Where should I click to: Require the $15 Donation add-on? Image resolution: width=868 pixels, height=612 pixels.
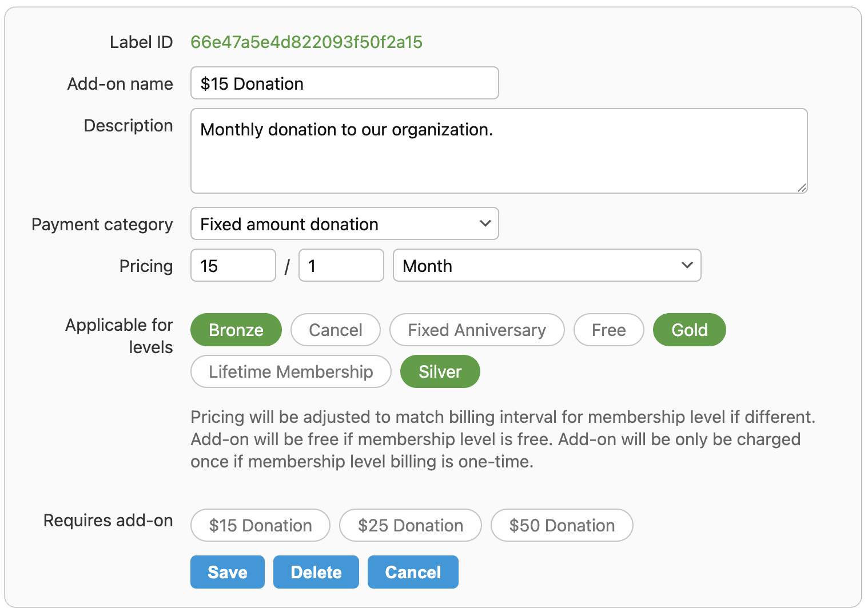pyautogui.click(x=260, y=525)
